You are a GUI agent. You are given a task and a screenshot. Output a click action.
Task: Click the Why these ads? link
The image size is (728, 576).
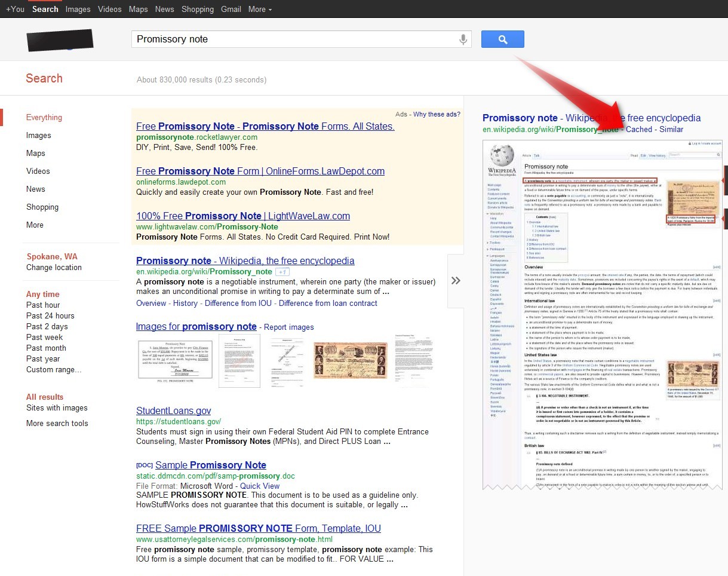(438, 114)
